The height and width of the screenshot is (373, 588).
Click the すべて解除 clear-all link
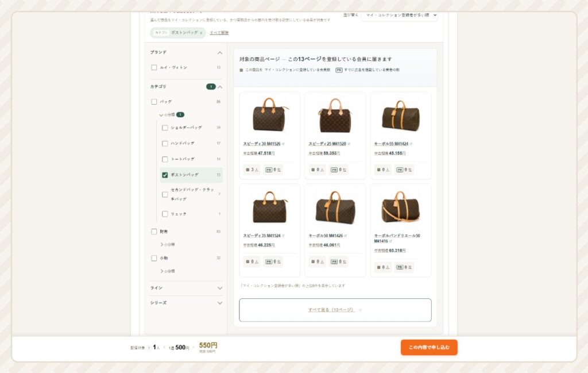[x=219, y=33]
